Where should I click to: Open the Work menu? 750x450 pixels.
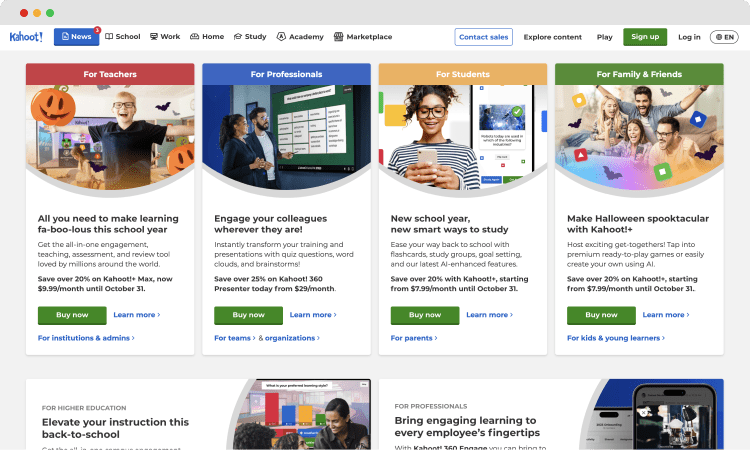(165, 37)
